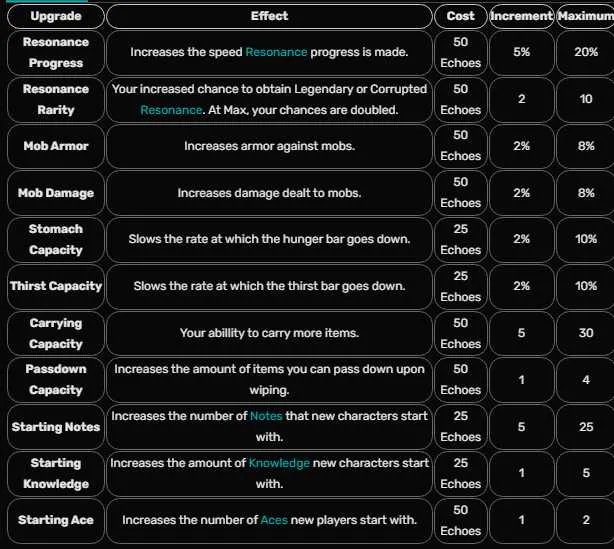Click the Cost column header

(460, 16)
